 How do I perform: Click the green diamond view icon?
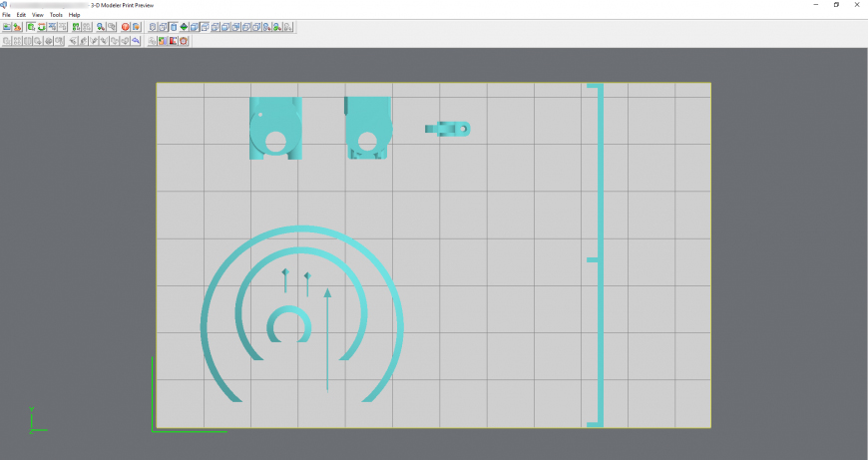(185, 27)
